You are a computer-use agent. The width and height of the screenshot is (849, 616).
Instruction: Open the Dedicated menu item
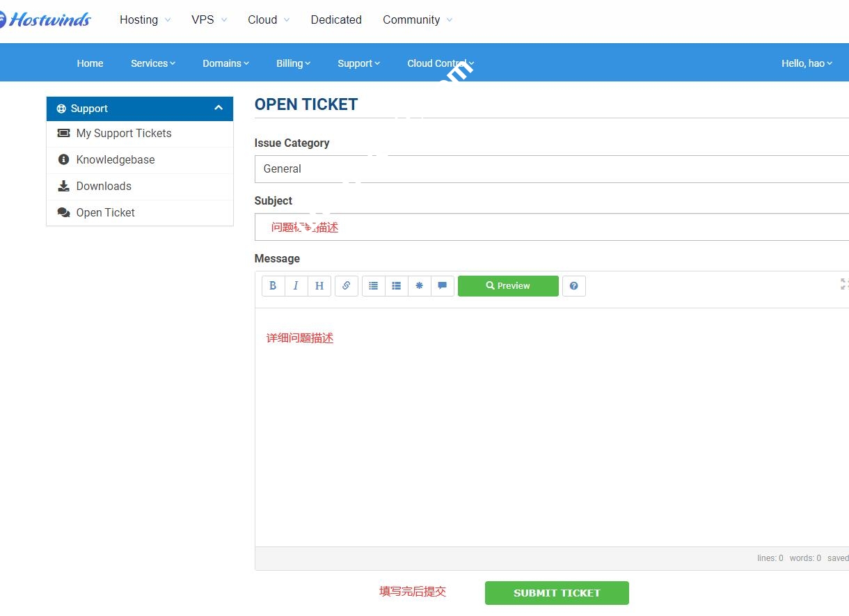(x=336, y=19)
